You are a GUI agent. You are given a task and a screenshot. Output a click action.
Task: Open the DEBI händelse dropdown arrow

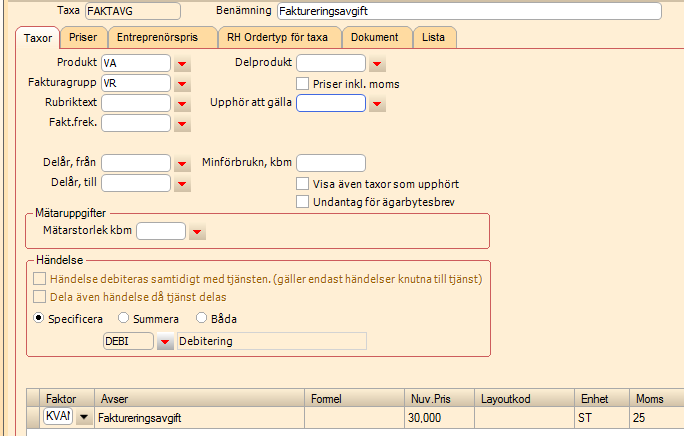click(166, 342)
